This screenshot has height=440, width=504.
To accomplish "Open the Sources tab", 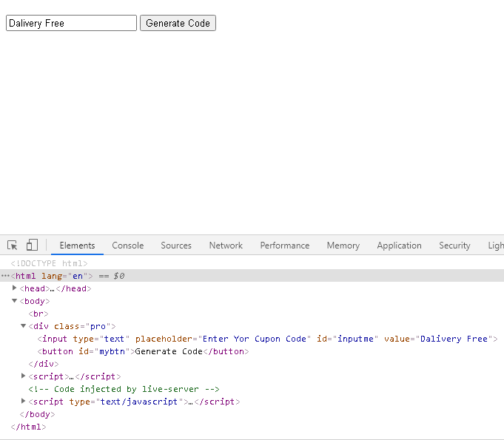I will pyautogui.click(x=176, y=246).
